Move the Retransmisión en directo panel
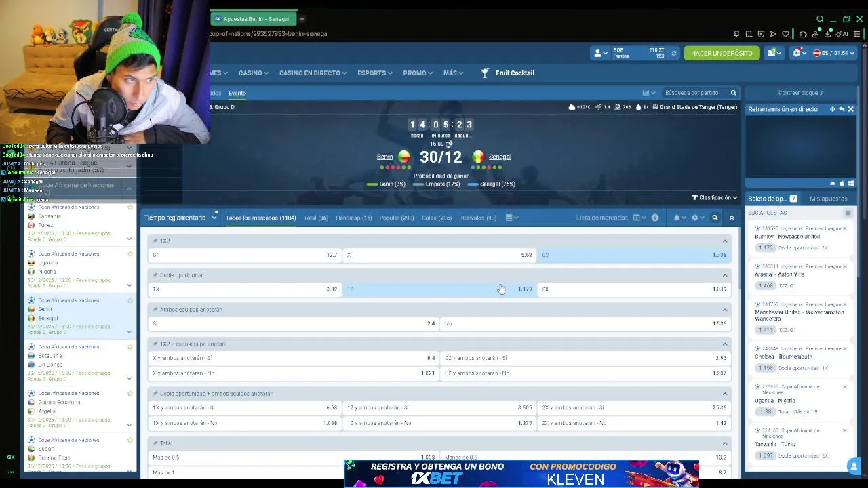 (x=833, y=109)
